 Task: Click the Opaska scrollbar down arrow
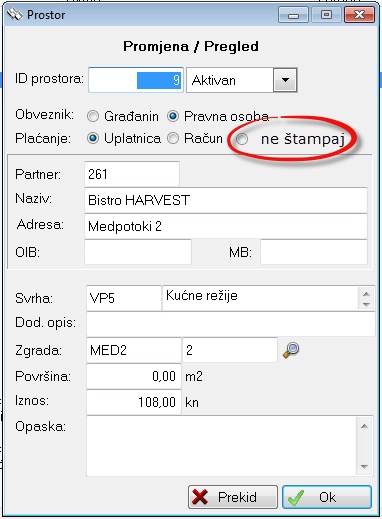364,467
